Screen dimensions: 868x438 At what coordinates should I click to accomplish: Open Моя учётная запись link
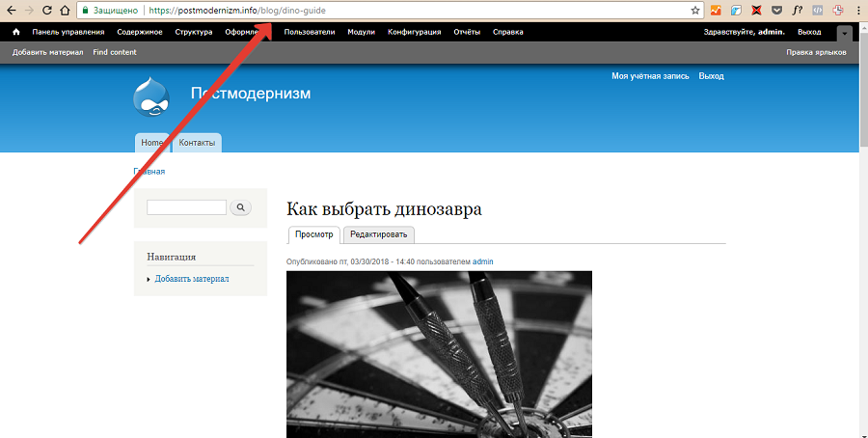650,76
